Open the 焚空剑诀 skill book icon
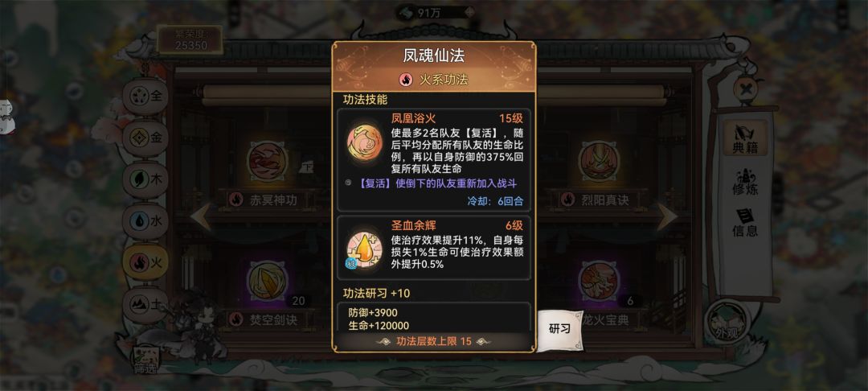The width and height of the screenshot is (868, 391). 268,281
